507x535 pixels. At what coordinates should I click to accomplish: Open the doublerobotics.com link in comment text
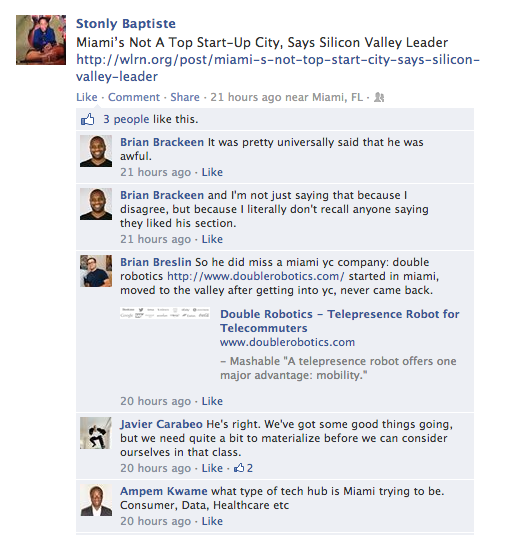click(256, 276)
